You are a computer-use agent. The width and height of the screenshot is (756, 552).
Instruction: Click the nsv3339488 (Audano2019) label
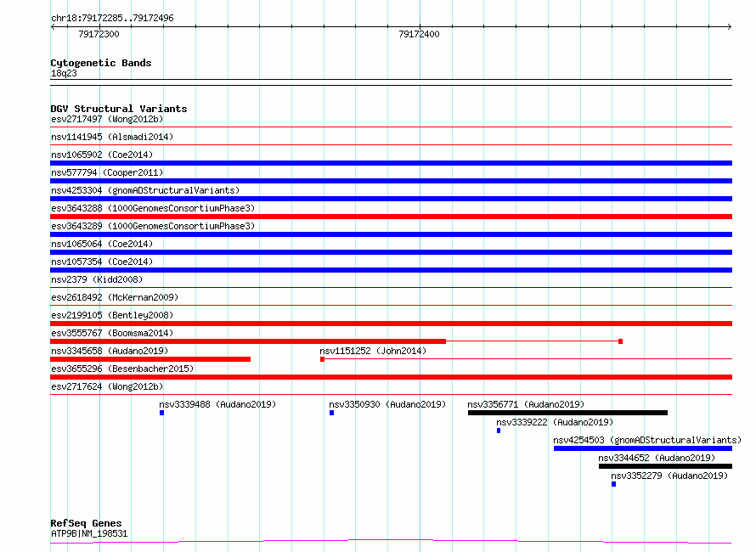tap(217, 404)
